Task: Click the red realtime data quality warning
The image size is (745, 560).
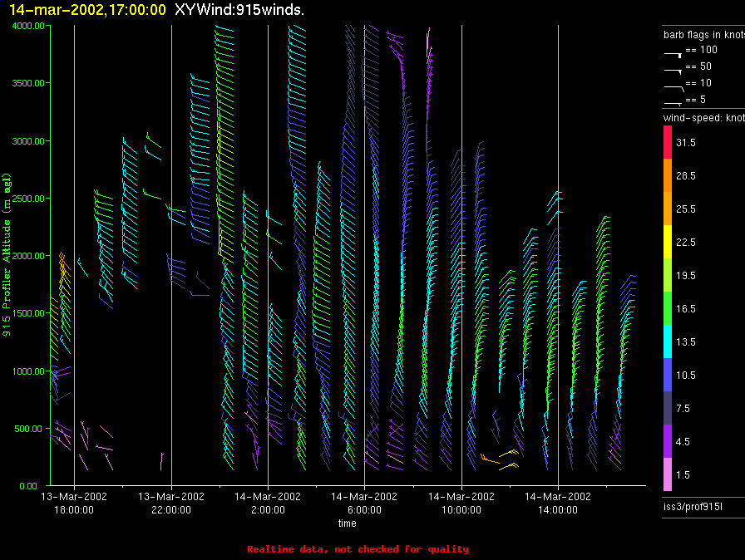Action: click(358, 549)
